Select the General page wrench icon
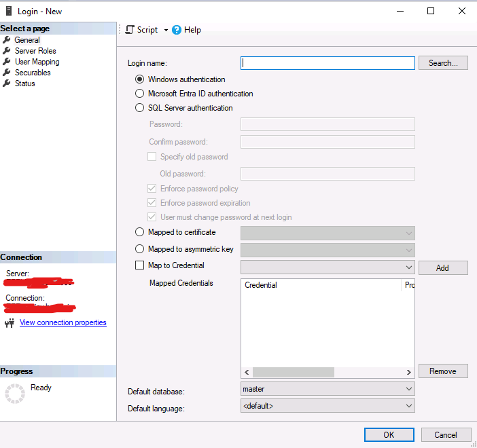This screenshot has height=448, width=477. pyautogui.click(x=7, y=40)
